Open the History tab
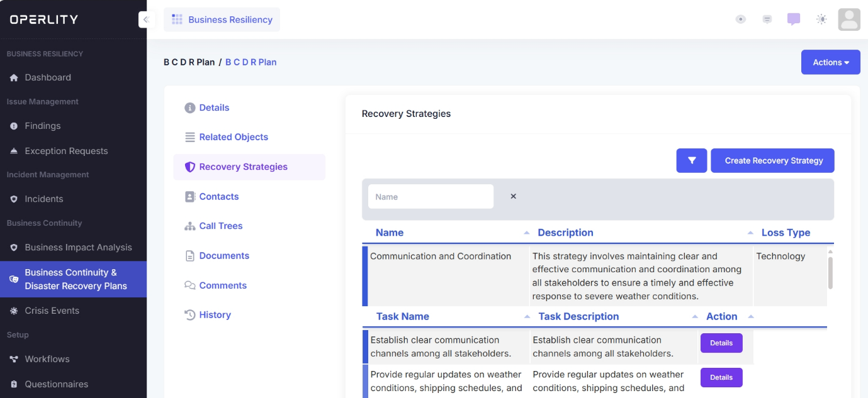The height and width of the screenshot is (398, 868). pos(215,314)
